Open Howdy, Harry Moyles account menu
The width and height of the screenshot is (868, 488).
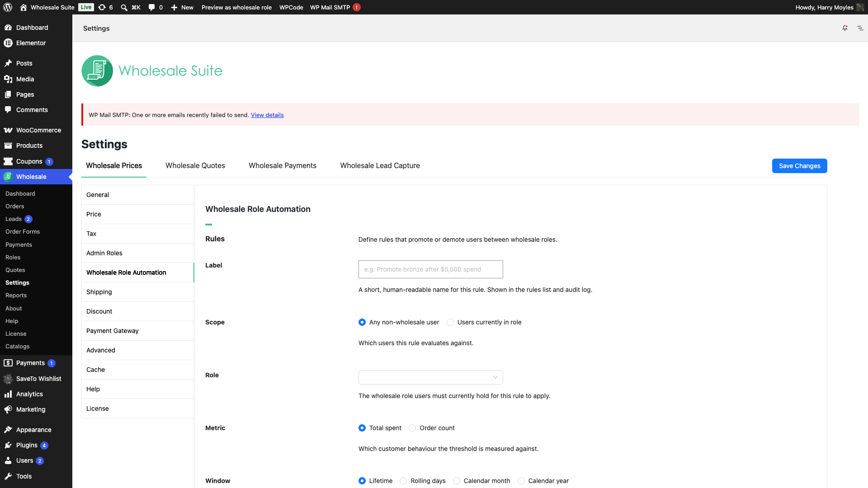[x=830, y=7]
